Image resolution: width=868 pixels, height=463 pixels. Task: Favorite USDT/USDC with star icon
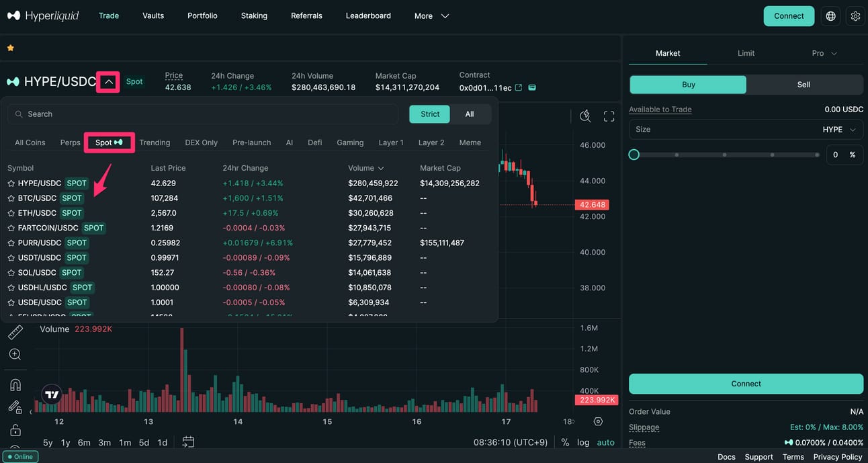11,257
